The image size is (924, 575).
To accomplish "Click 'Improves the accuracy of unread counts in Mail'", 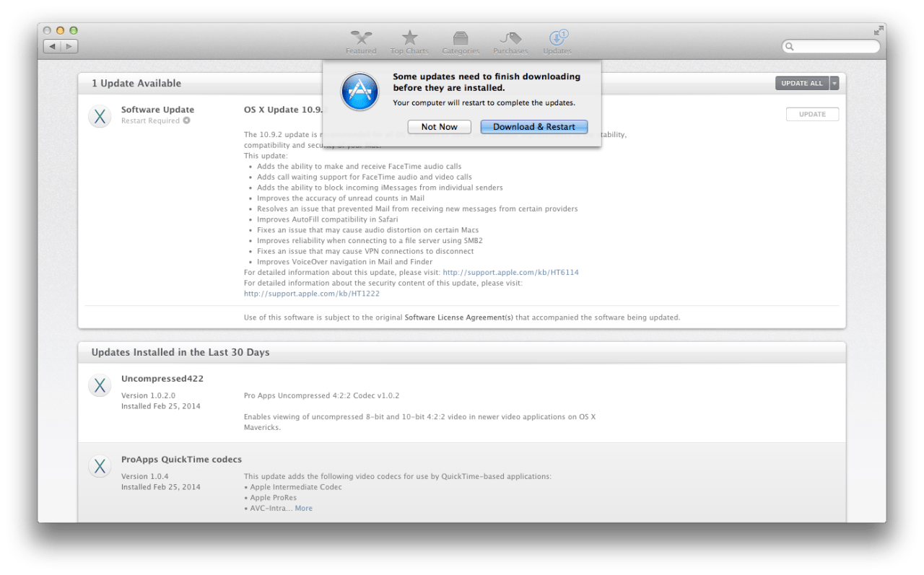I will [x=341, y=198].
